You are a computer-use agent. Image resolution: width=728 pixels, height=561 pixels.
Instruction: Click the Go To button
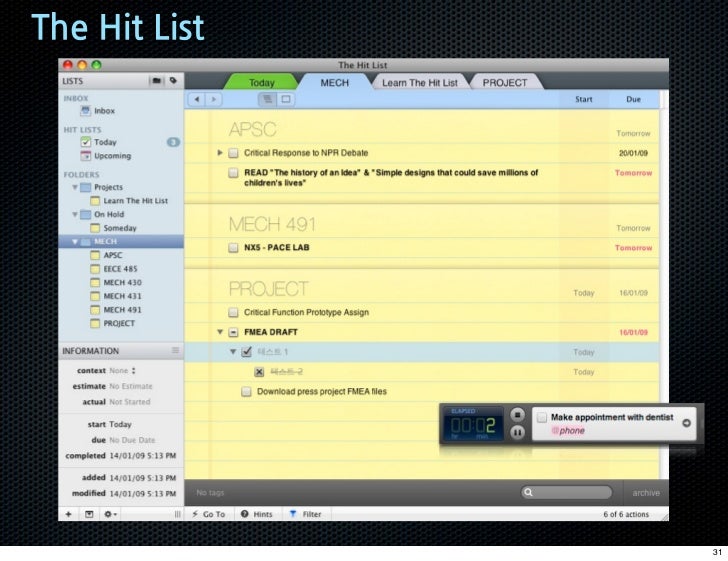point(208,514)
